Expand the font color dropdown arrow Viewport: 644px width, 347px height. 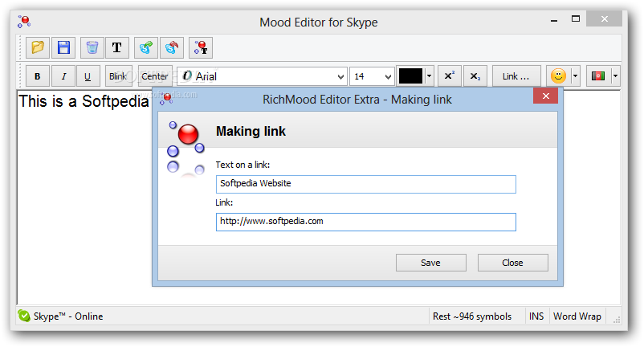[429, 76]
